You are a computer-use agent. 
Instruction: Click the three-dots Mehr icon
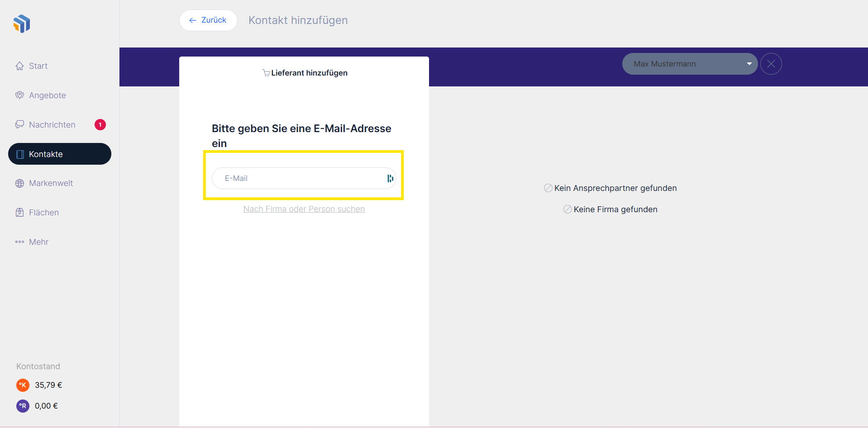coord(19,242)
